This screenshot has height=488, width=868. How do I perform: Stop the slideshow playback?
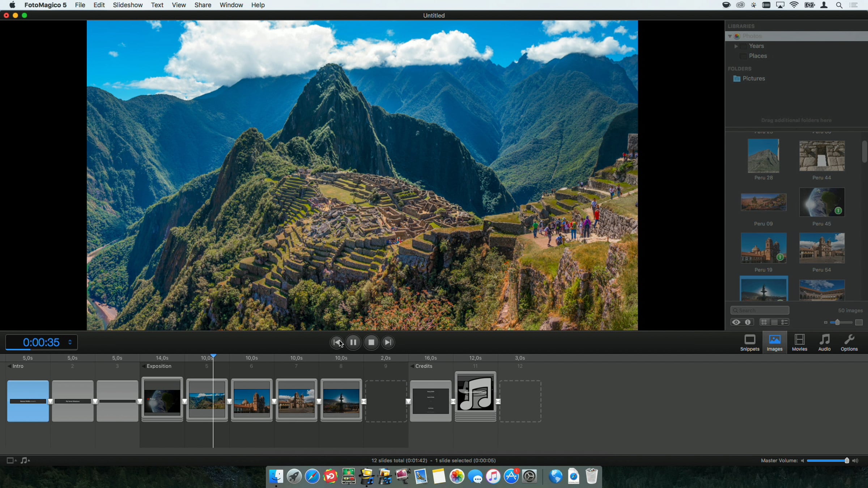[371, 342]
